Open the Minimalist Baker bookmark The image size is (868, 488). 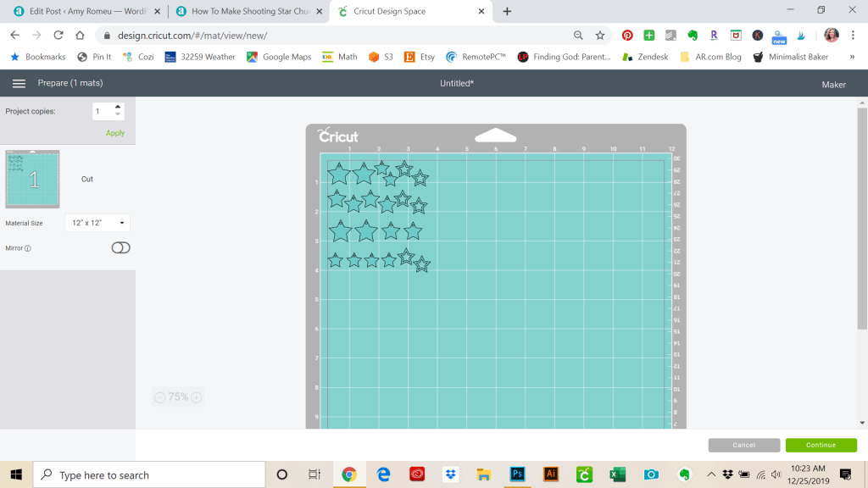pyautogui.click(x=791, y=57)
